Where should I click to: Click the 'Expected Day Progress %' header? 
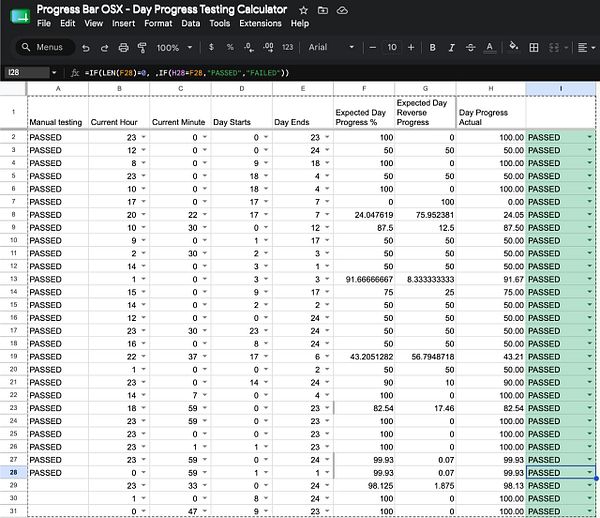pos(364,112)
